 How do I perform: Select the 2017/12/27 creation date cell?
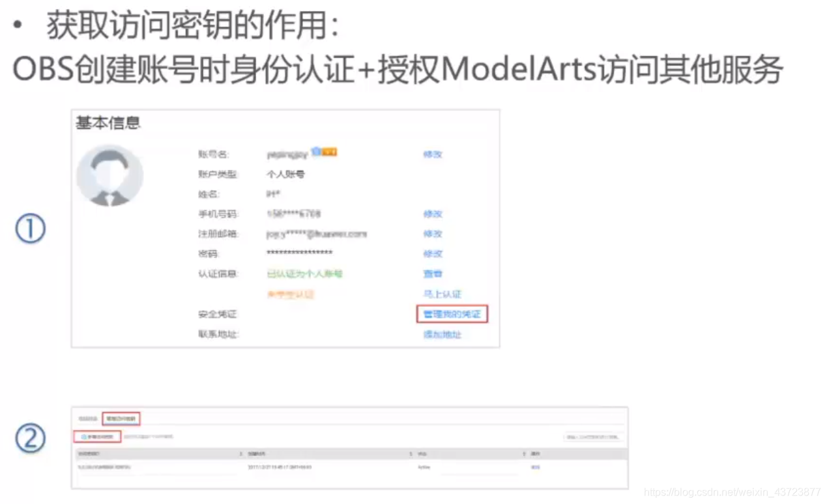tap(280, 467)
